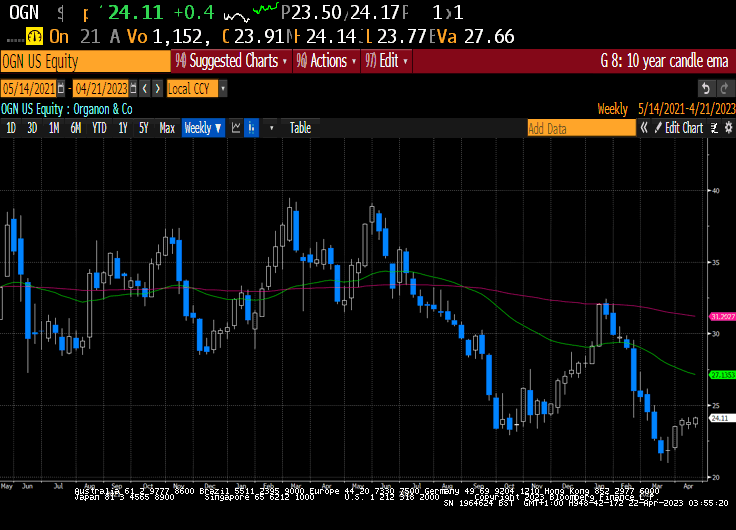This screenshot has height=530, width=736.
Task: Click the 35 price axis label
Action: coord(716,262)
